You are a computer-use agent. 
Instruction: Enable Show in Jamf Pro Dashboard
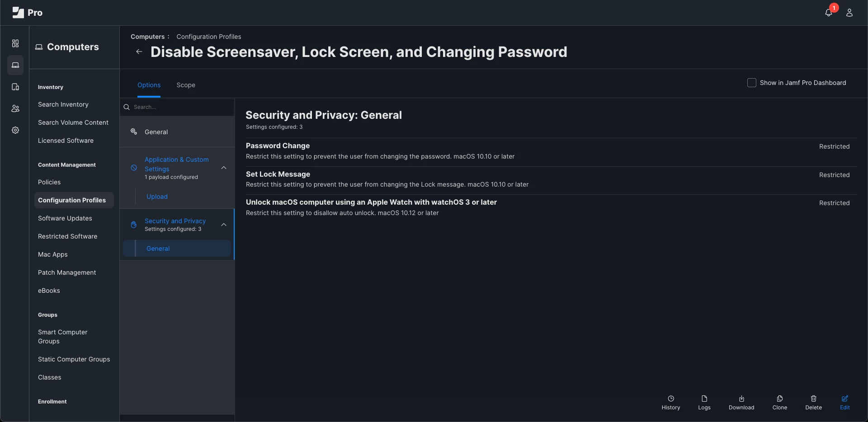[x=752, y=83]
